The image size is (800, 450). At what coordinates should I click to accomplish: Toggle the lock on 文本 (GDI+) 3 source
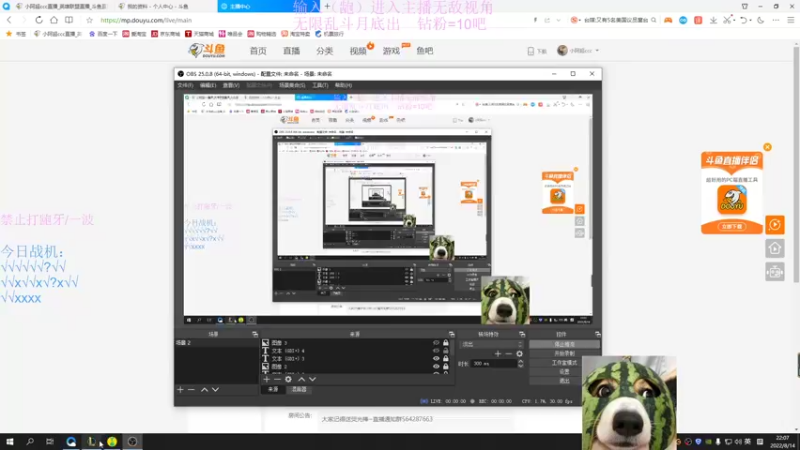tap(445, 358)
